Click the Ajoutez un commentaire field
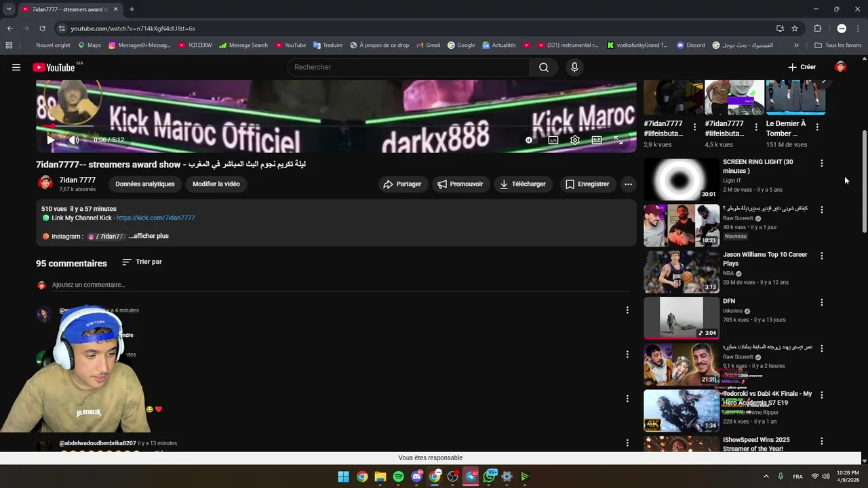This screenshot has width=868, height=488. pyautogui.click(x=340, y=285)
